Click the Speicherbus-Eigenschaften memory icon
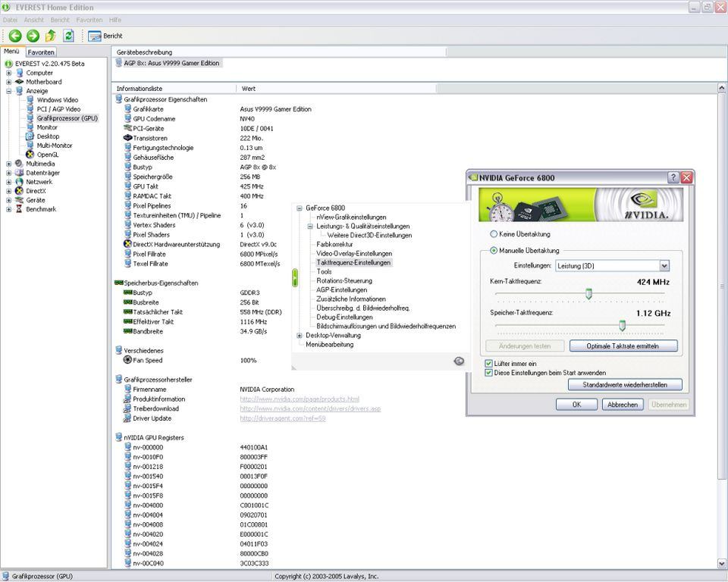Image resolution: width=728 pixels, height=582 pixels. [x=119, y=283]
